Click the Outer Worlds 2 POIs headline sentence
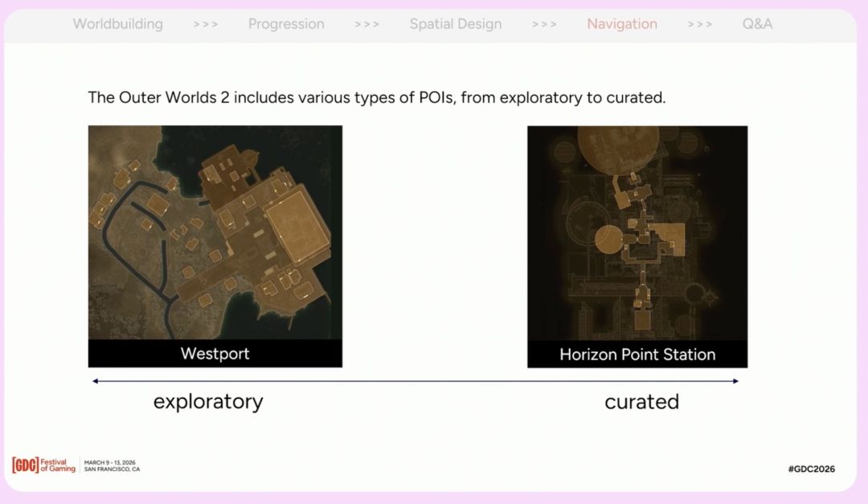The width and height of the screenshot is (868, 504). click(377, 97)
